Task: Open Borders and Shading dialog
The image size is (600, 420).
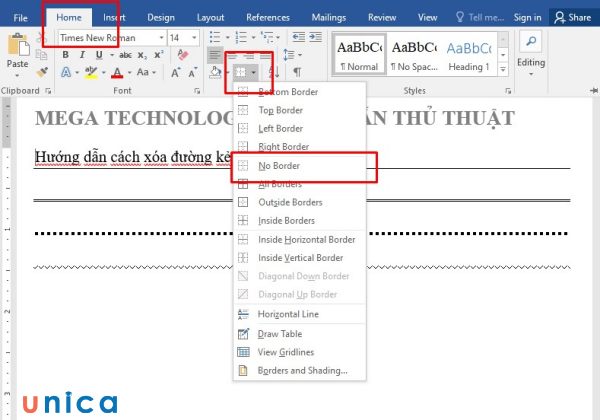Action: click(x=300, y=371)
